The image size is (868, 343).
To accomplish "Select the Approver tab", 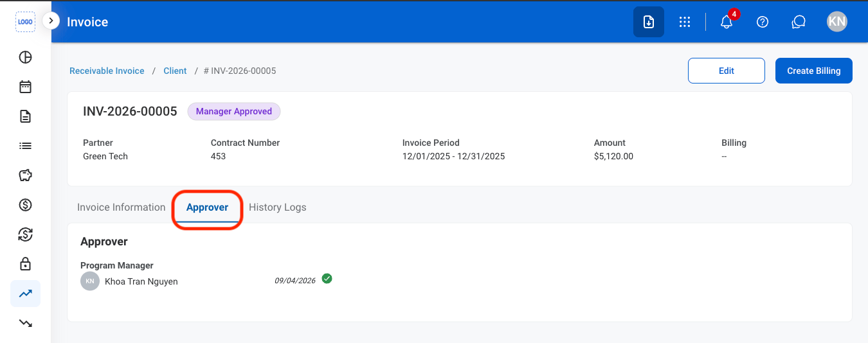I will pos(207,207).
